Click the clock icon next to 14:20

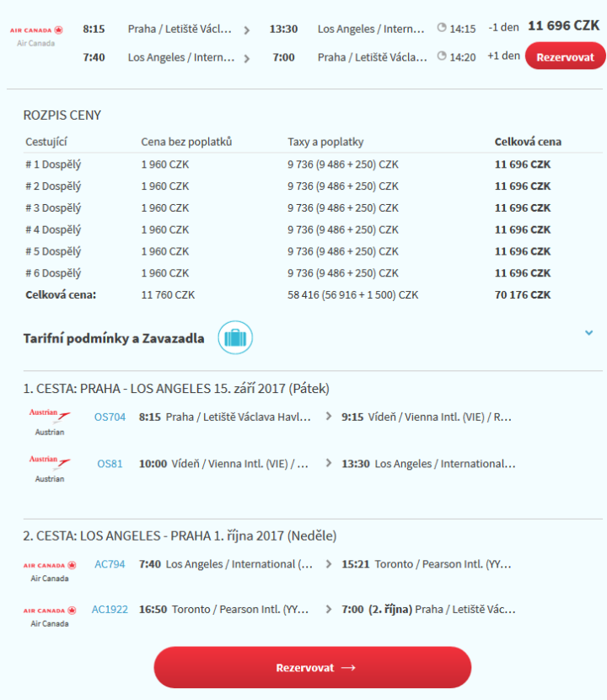coord(442,57)
